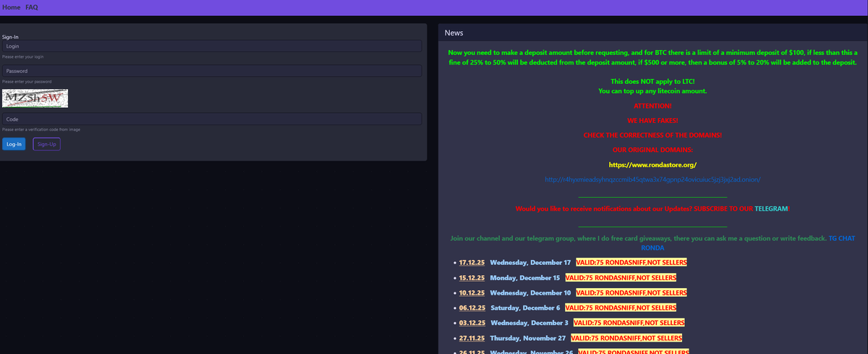
Task: Focus the Password input field
Action: [212, 71]
